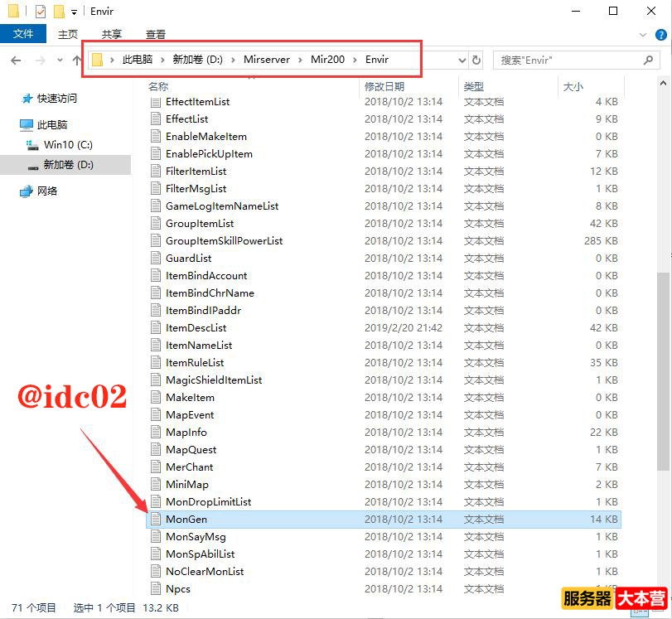Select the MapInfo file icon
This screenshot has width=672, height=619.
click(156, 432)
